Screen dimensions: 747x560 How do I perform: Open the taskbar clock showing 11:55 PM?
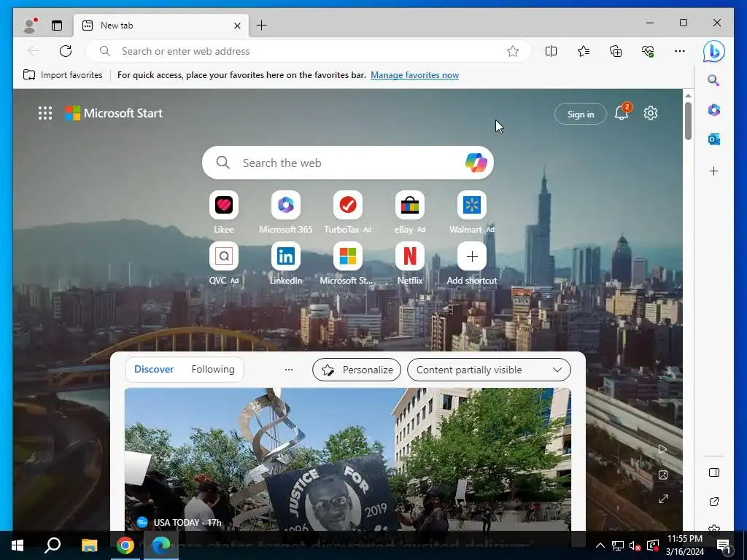point(684,545)
